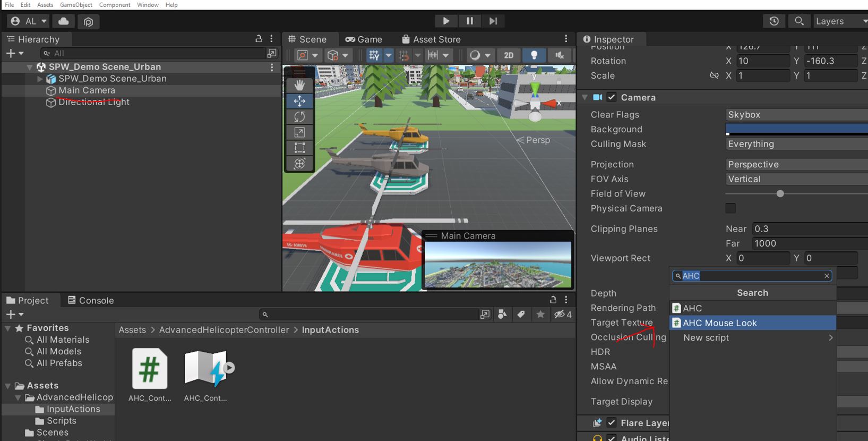Open the Layers dropdown
The width and height of the screenshot is (868, 441).
pyautogui.click(x=840, y=21)
